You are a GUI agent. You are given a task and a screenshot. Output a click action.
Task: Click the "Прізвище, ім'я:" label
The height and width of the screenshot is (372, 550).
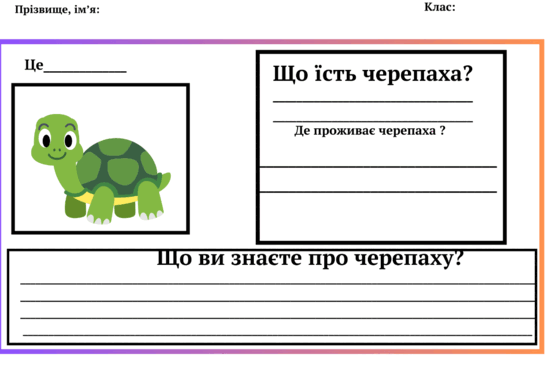pos(57,9)
